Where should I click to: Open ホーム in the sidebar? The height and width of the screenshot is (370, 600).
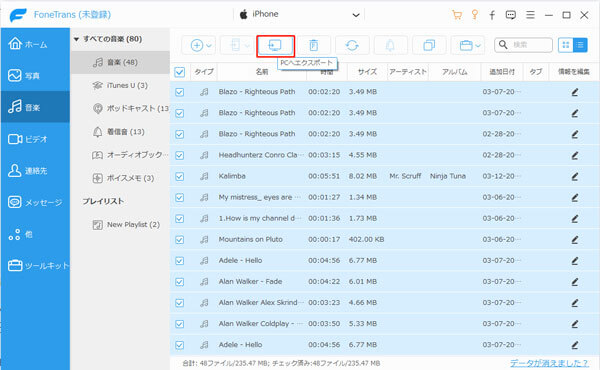click(x=35, y=44)
